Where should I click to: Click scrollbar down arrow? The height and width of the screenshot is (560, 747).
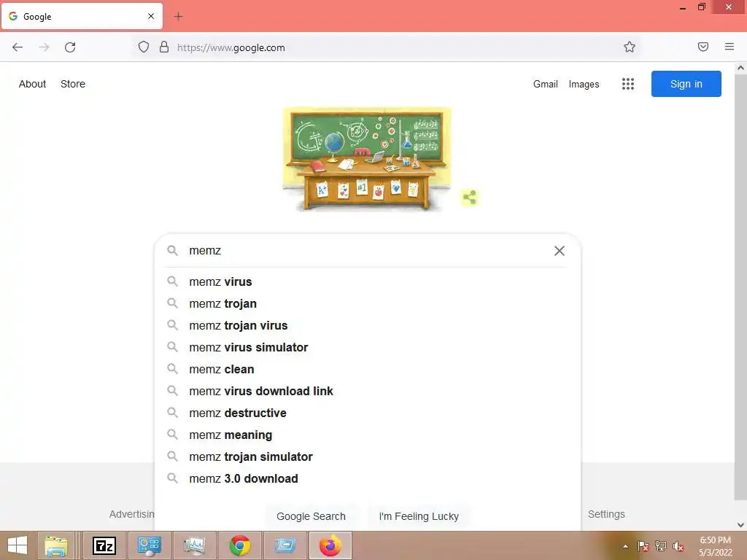(740, 524)
